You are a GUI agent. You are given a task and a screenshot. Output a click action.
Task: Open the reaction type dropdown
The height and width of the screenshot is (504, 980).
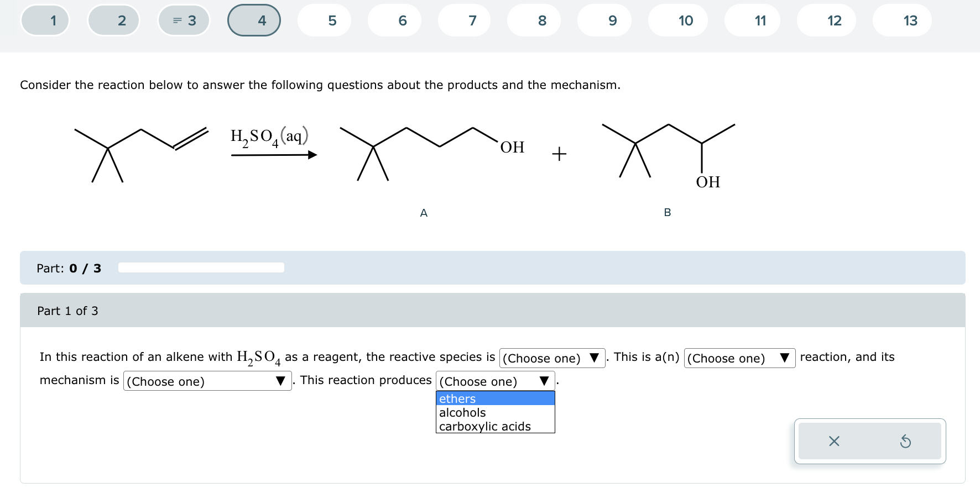(x=739, y=358)
